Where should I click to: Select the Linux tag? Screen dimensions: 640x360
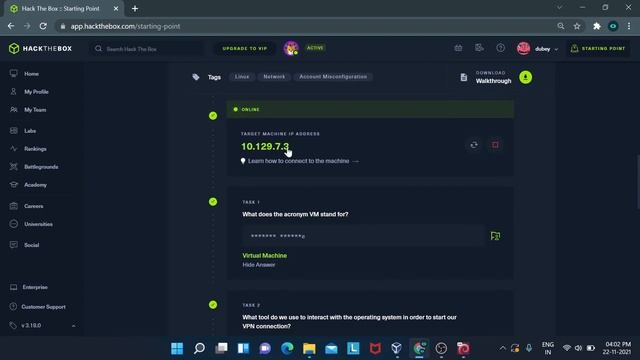[x=242, y=77]
